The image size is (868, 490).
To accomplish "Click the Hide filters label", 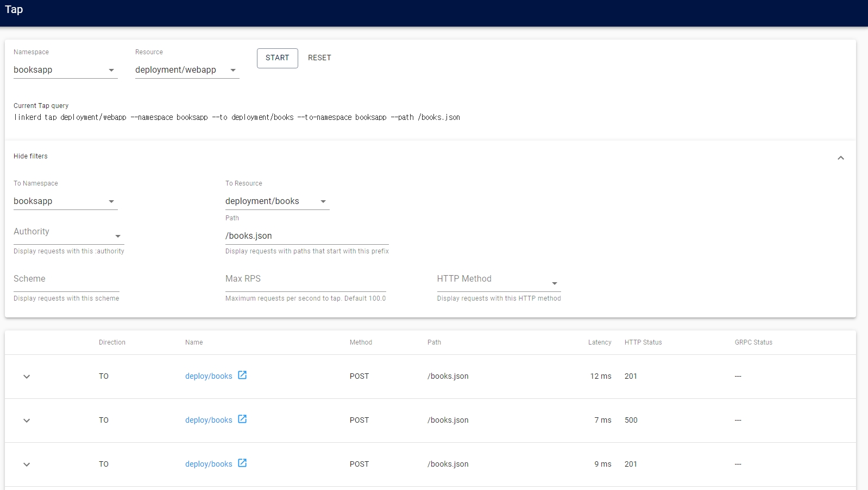I will tap(30, 156).
